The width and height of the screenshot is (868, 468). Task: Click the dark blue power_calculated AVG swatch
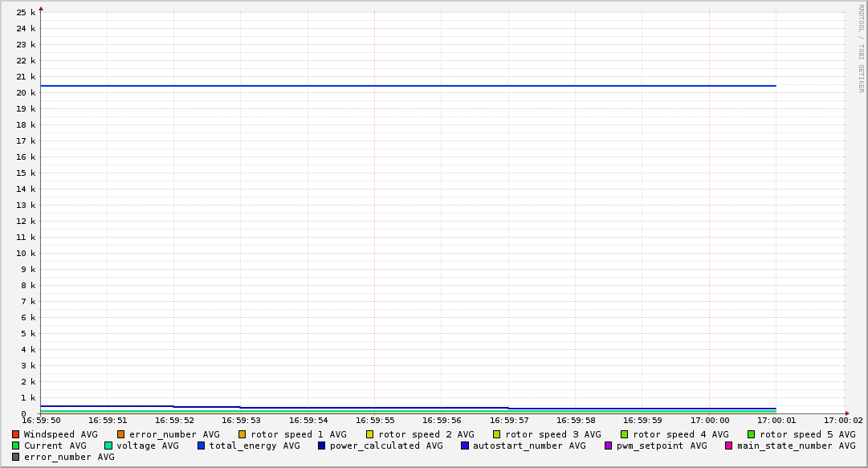tap(322, 446)
